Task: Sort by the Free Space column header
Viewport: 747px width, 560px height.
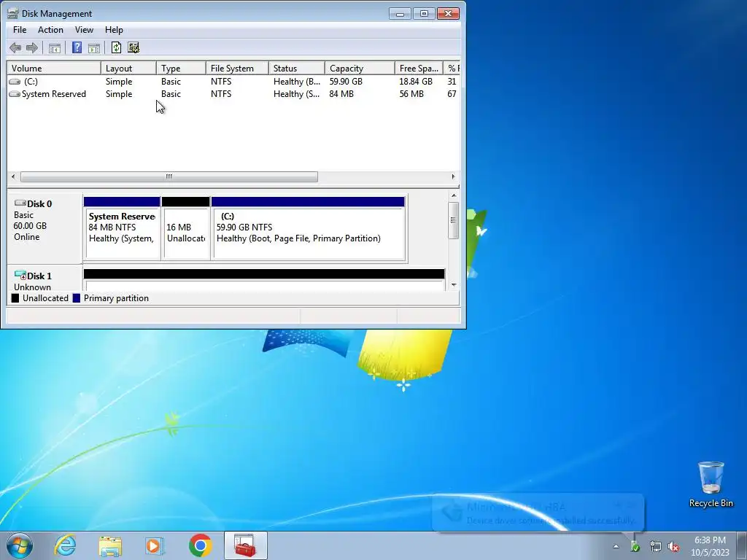Action: [419, 68]
